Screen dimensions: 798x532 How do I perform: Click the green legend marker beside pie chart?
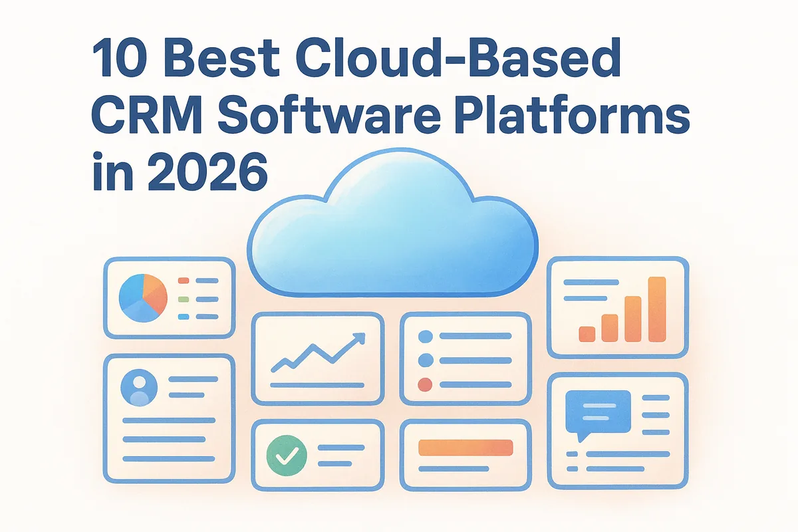[x=184, y=299]
